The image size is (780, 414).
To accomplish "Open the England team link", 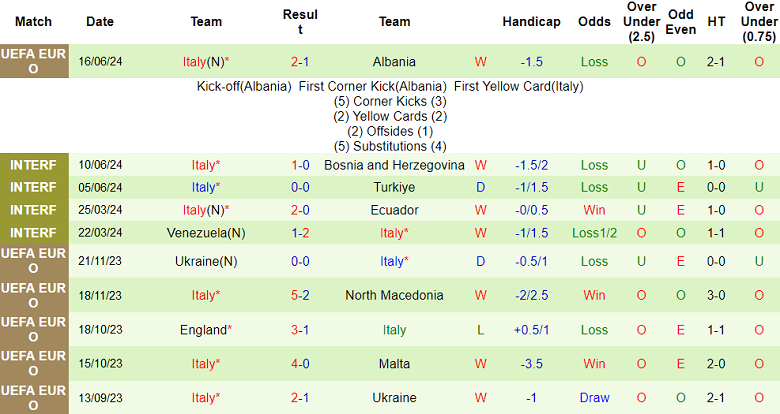I will [x=204, y=330].
